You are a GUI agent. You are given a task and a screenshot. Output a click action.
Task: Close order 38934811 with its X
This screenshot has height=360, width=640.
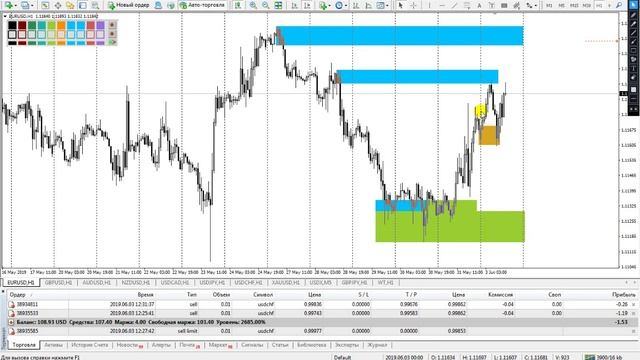(x=633, y=304)
